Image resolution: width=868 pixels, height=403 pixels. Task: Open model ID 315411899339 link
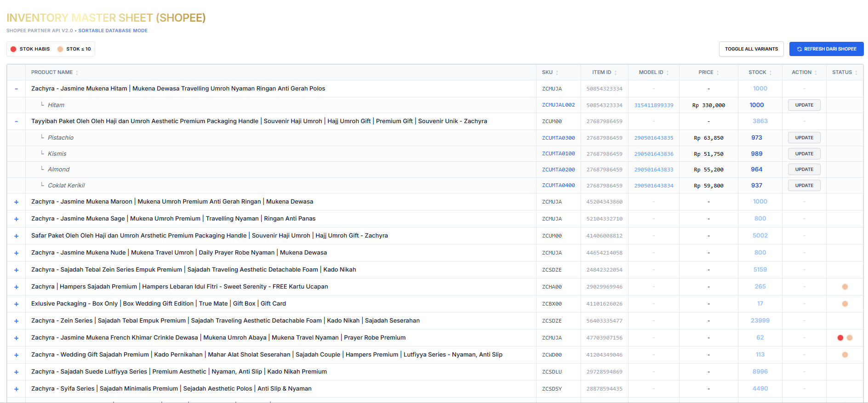click(x=653, y=105)
